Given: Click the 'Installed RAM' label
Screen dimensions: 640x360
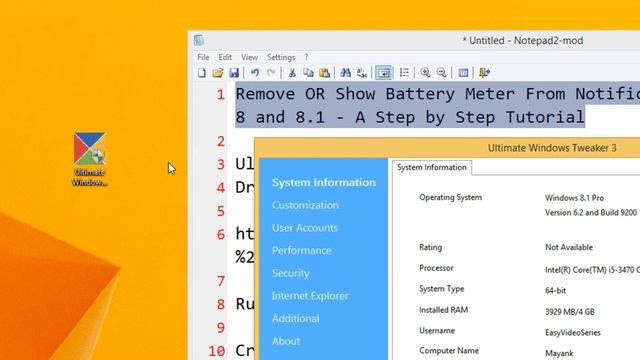Looking at the screenshot, I should coord(443,310).
